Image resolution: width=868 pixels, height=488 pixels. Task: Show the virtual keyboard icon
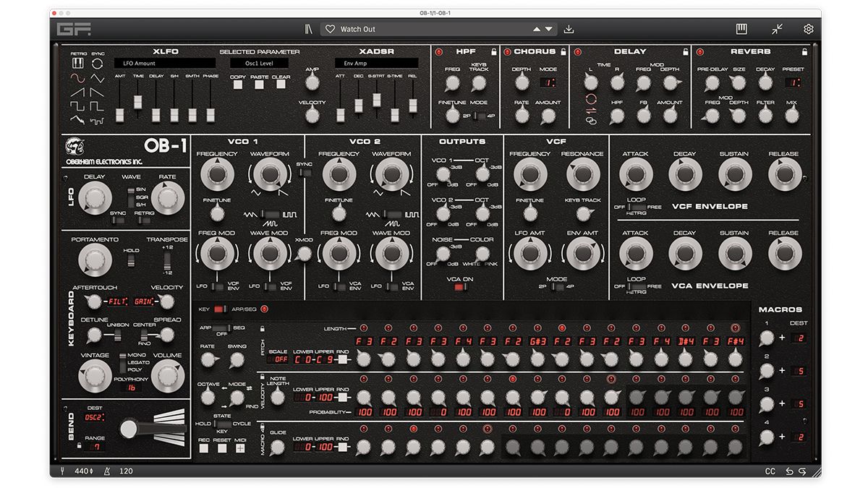click(x=741, y=29)
